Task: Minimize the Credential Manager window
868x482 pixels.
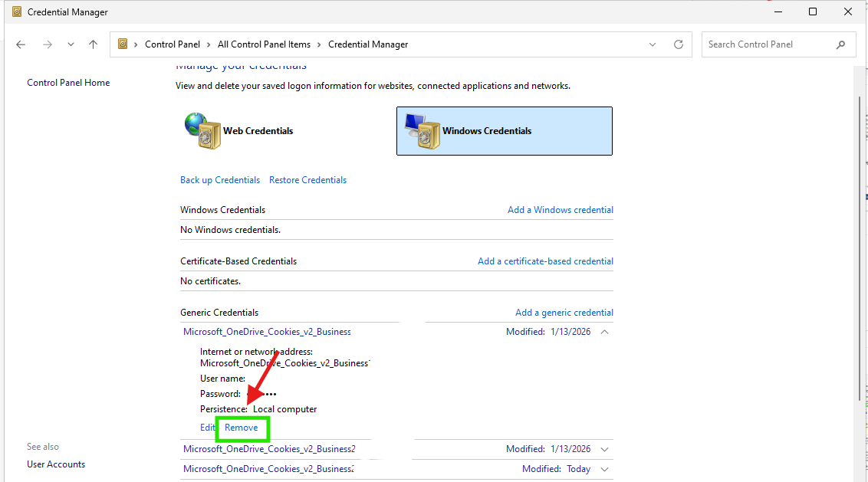Action: pos(778,11)
